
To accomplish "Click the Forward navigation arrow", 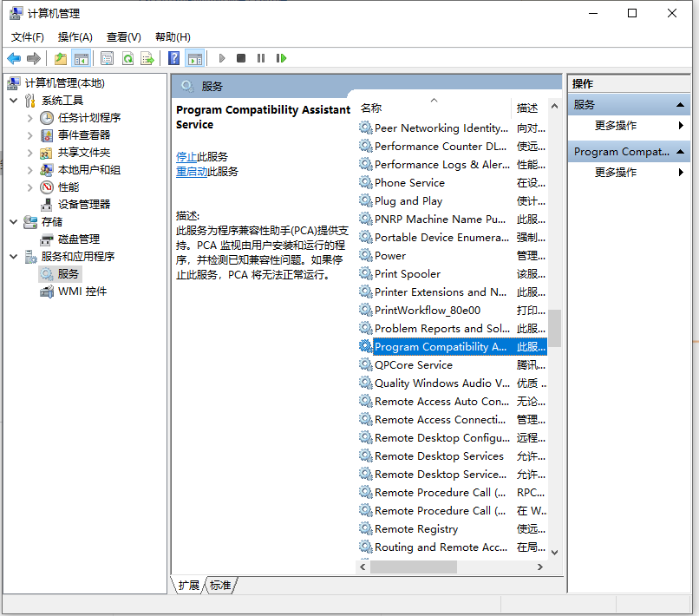I will click(x=33, y=58).
